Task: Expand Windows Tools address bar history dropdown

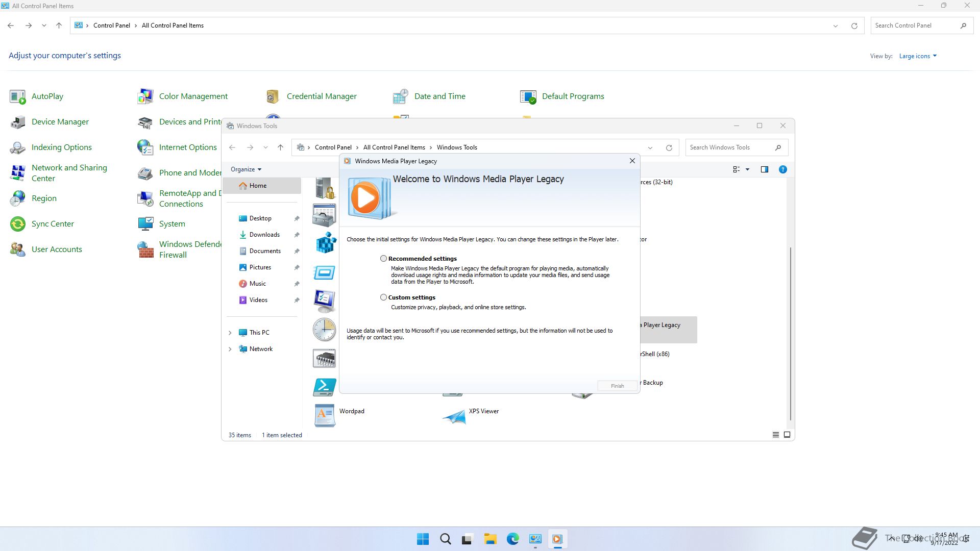Action: [x=650, y=147]
